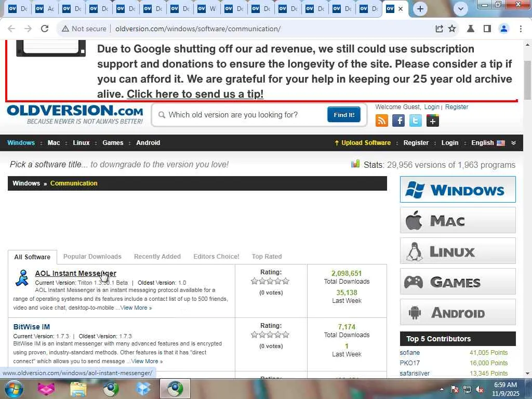Open the PKO17 contributor link
Screen dimensions: 532x399
pyautogui.click(x=409, y=363)
